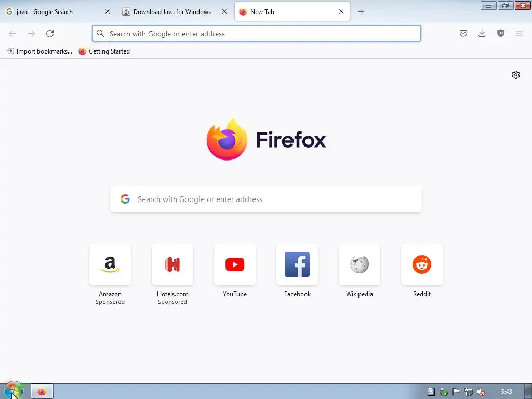Click the Wikipedia label under tile
Screen dimensions: 532x399
coord(360,294)
